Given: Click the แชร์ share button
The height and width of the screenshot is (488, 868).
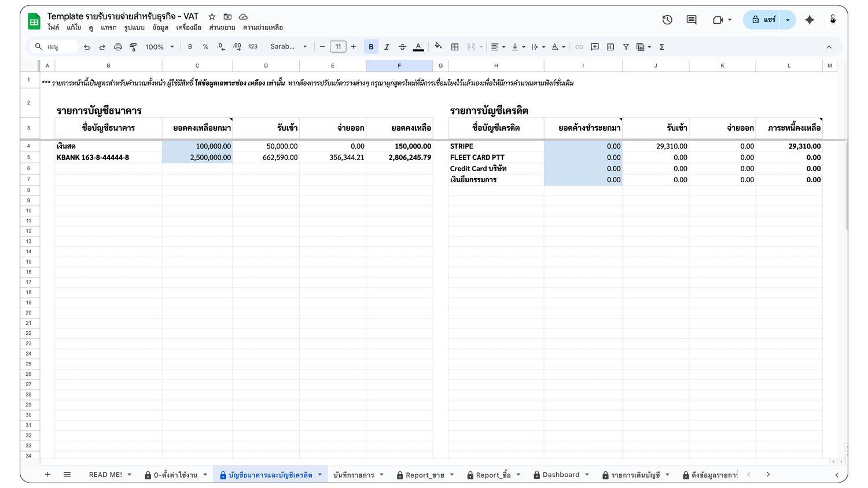Looking at the screenshot, I should coord(763,20).
